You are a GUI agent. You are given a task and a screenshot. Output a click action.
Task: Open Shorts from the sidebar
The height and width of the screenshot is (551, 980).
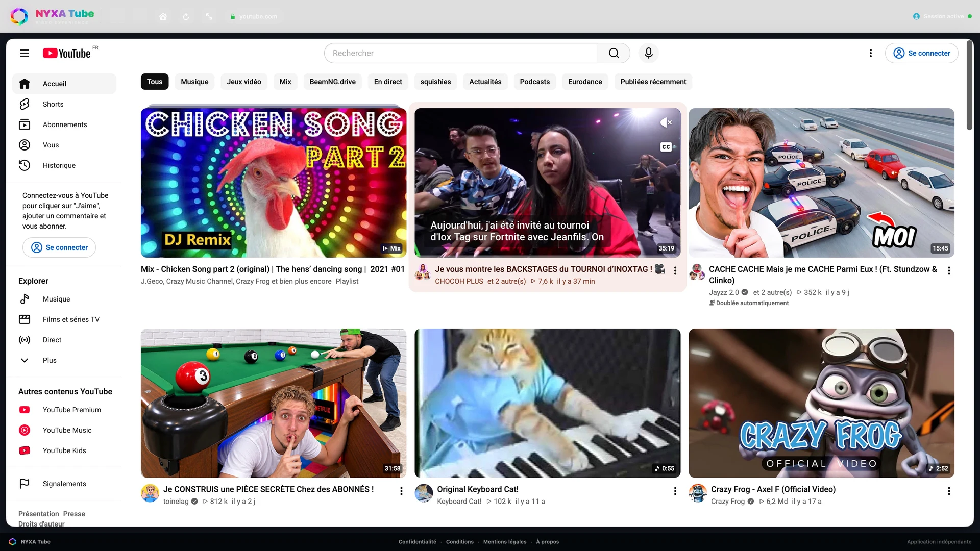64,104
